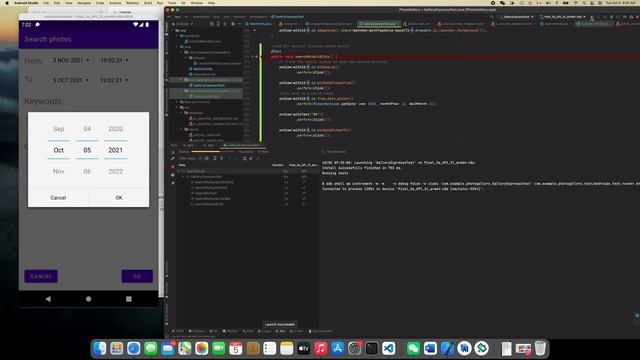Open the From date dropdown 3 NOV 2021

[71, 60]
